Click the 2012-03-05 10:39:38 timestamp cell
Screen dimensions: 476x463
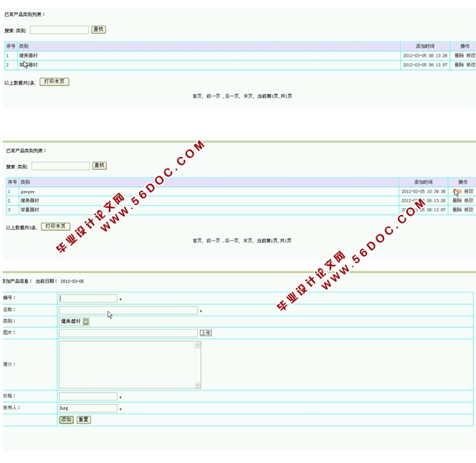coord(423,191)
